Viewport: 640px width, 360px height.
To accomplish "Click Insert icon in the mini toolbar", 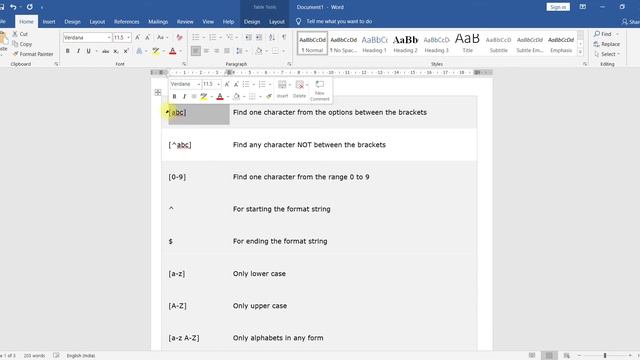I will pyautogui.click(x=282, y=89).
